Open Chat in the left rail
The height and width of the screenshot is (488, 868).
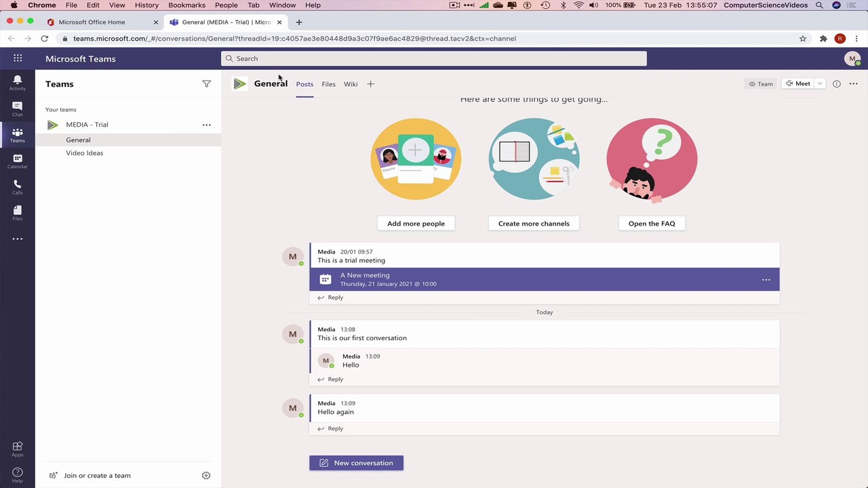pos(18,108)
